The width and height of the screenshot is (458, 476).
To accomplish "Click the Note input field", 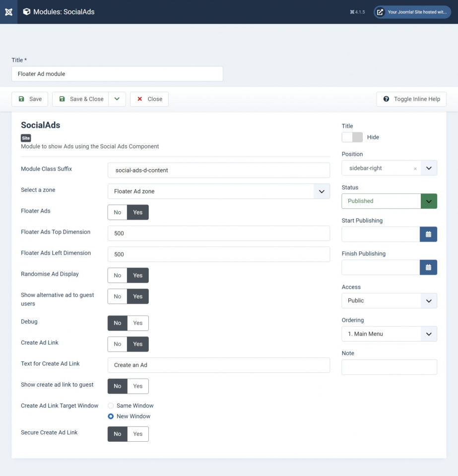I will (x=389, y=367).
